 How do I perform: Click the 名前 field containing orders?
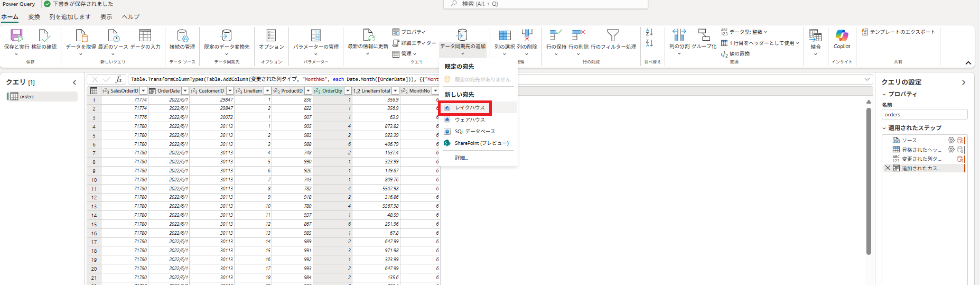[925, 115]
